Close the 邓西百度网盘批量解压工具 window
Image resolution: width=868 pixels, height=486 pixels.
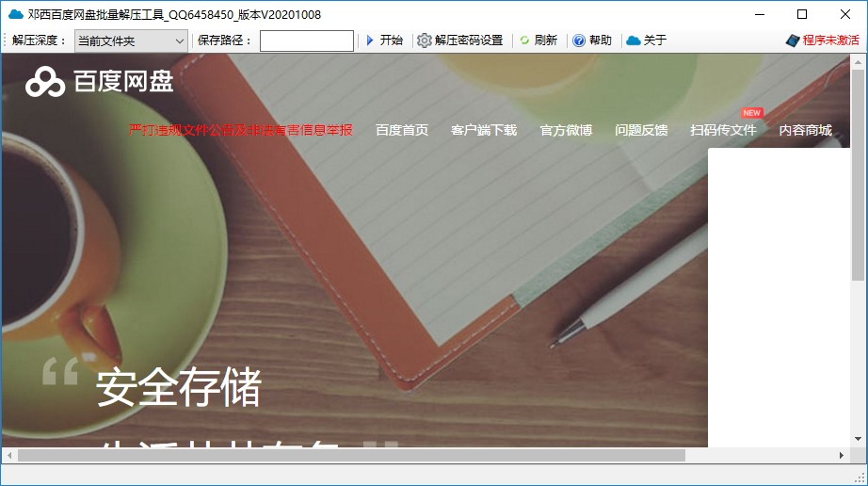844,14
